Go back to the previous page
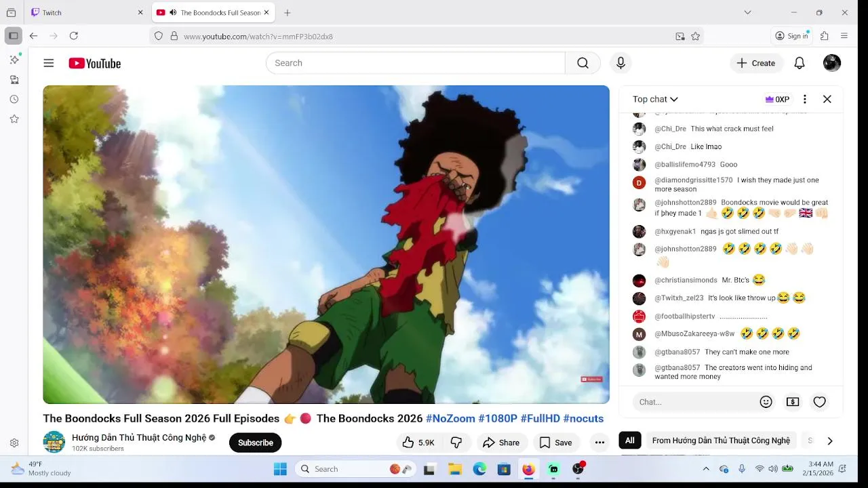This screenshot has height=488, width=868. pos(33,36)
